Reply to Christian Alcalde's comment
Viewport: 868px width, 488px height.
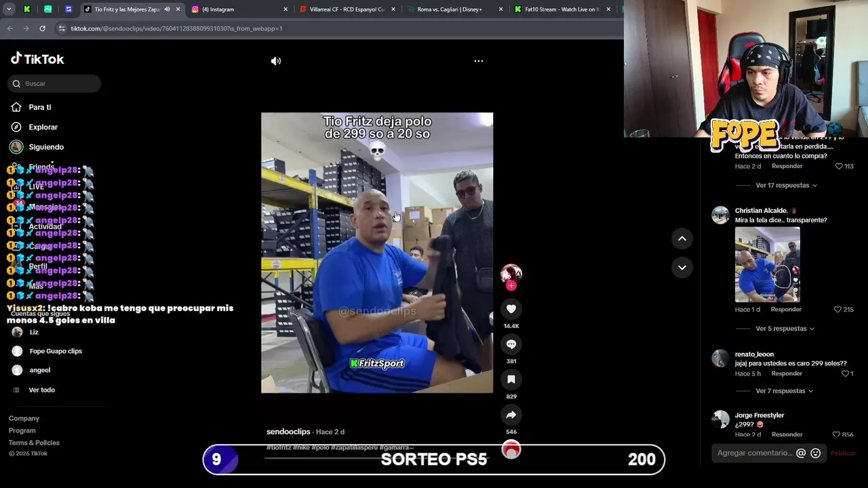[x=786, y=309]
